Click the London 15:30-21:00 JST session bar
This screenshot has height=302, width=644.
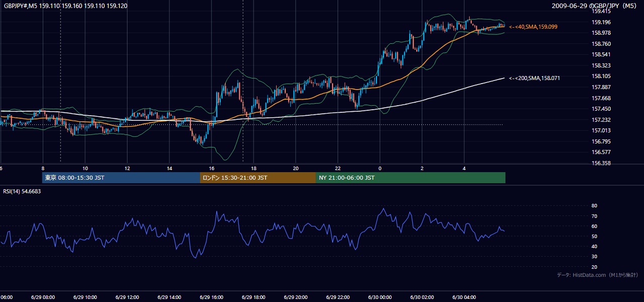pos(258,178)
